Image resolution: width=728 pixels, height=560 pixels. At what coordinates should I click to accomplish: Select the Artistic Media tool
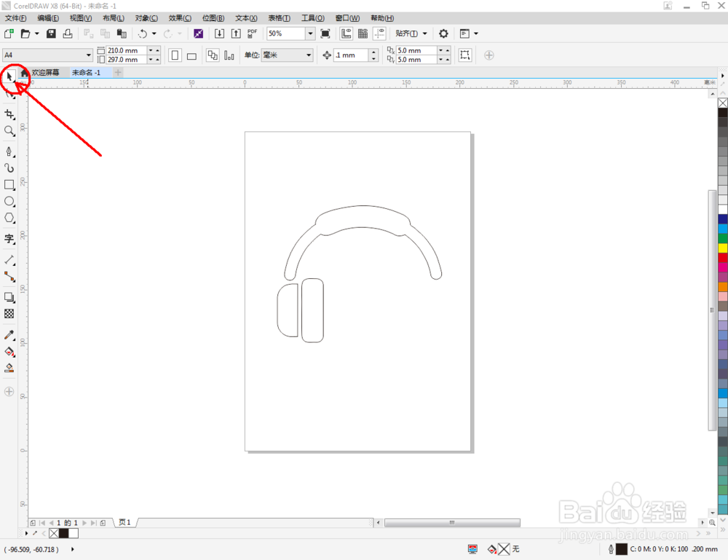(x=9, y=168)
